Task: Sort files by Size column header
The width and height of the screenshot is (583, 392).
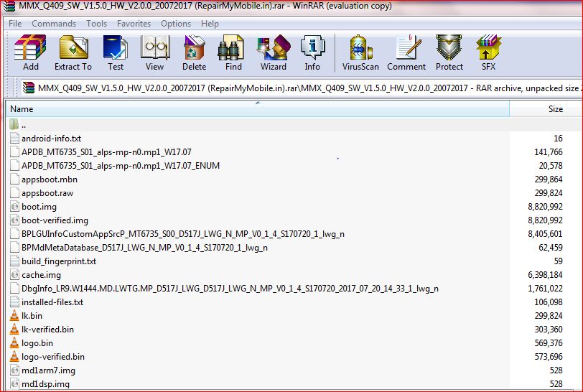Action: pyautogui.click(x=555, y=109)
